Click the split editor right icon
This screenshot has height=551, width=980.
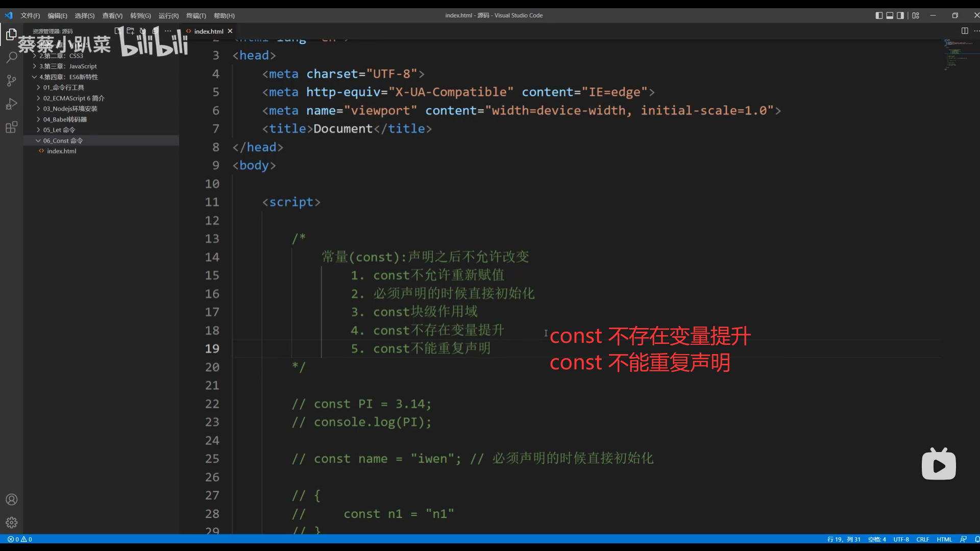click(x=964, y=31)
